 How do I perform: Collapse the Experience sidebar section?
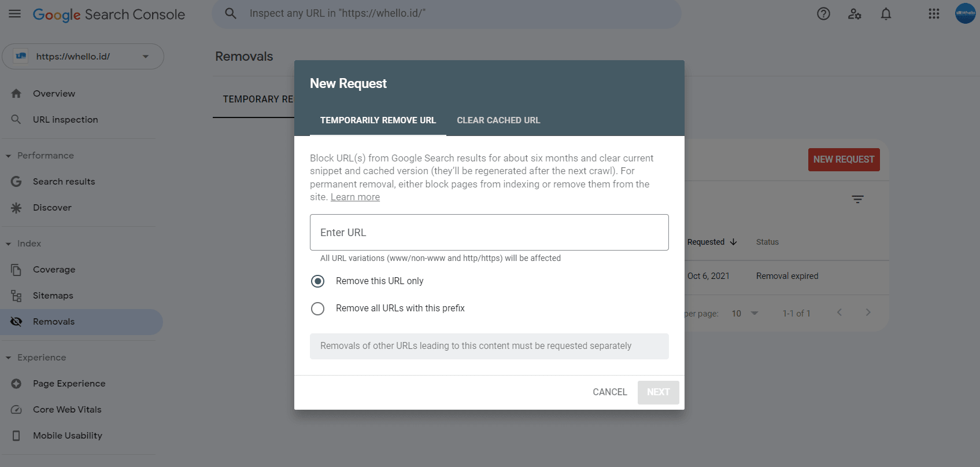coord(9,358)
